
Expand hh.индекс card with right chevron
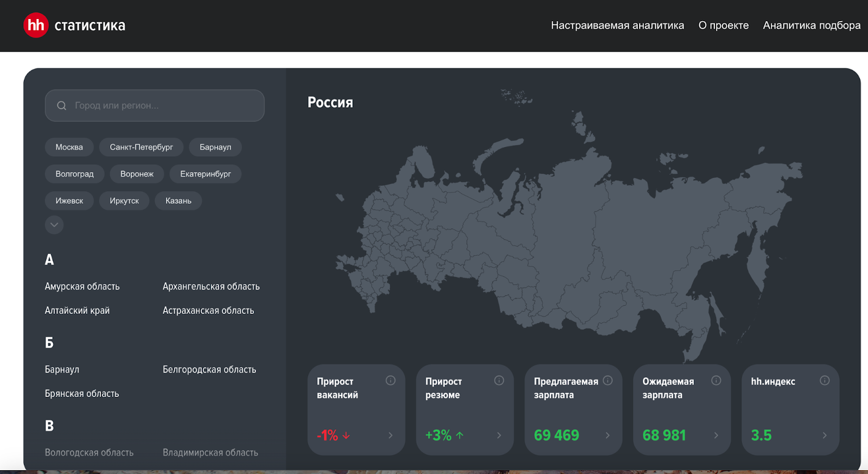(x=824, y=435)
